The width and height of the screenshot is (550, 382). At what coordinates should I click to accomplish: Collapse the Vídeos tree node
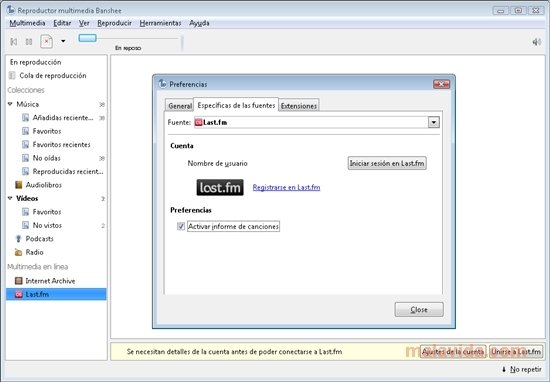pyautogui.click(x=10, y=198)
